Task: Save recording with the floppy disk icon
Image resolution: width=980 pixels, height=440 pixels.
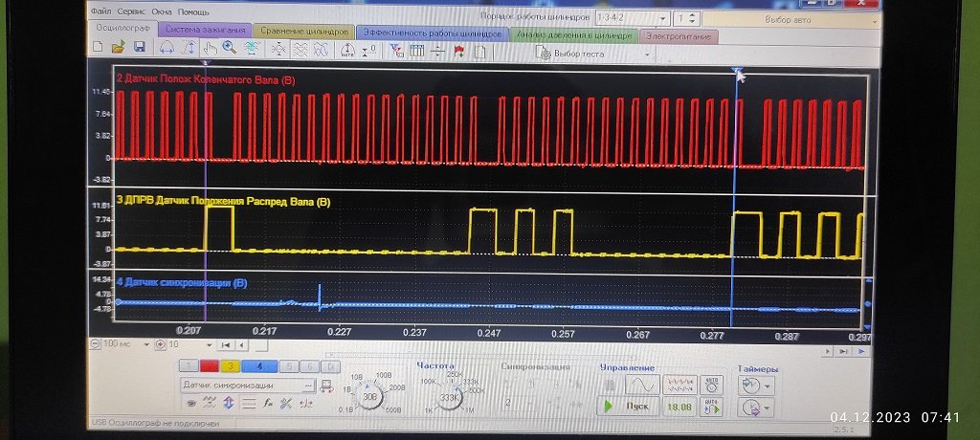Action: [140, 48]
